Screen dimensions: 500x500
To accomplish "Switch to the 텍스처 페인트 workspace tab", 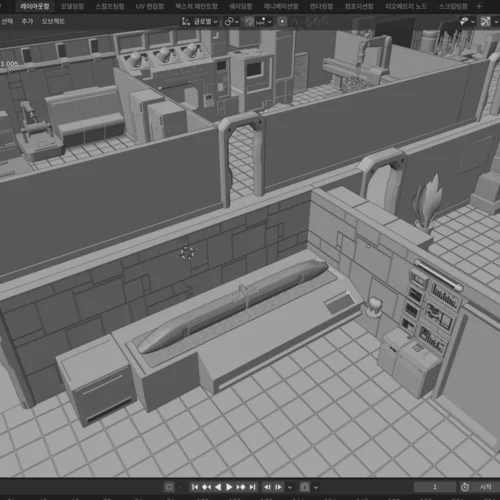I will pyautogui.click(x=196, y=6).
